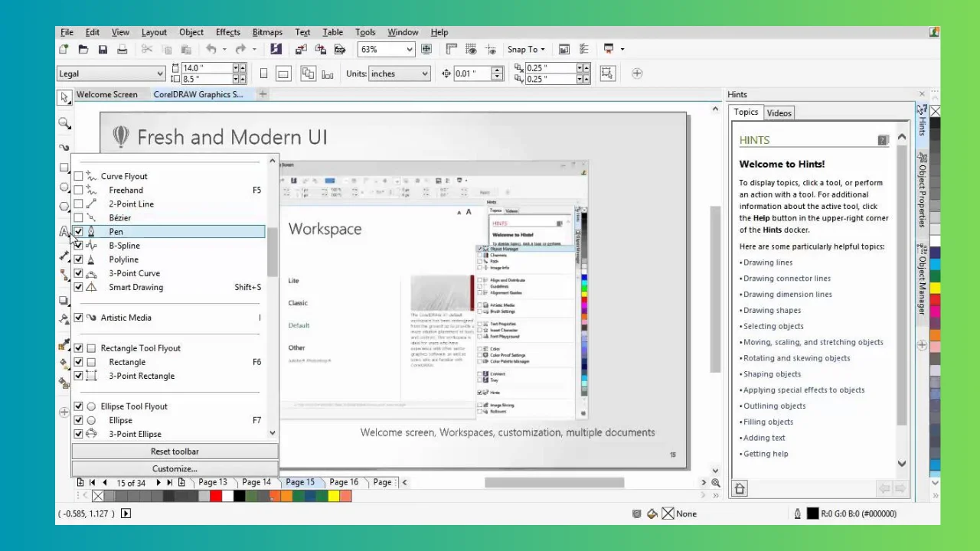Image resolution: width=980 pixels, height=551 pixels.
Task: Create a new document via toolbar icon
Action: [x=64, y=49]
